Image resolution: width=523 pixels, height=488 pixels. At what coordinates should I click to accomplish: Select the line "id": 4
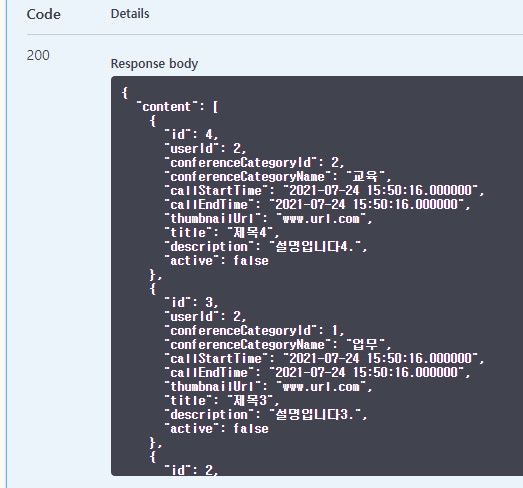[x=191, y=134]
